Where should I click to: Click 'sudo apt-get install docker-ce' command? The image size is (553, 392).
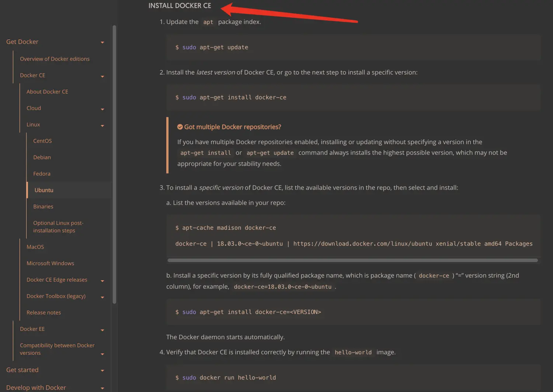(234, 97)
